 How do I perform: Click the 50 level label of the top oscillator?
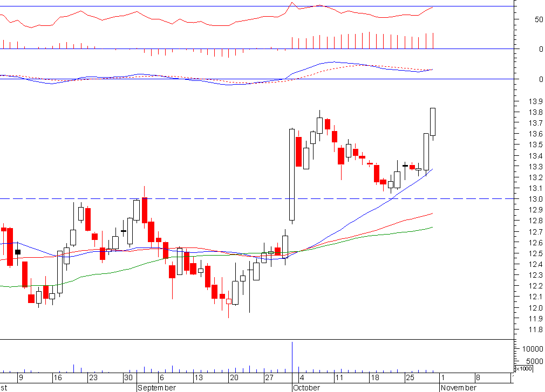click(539, 19)
